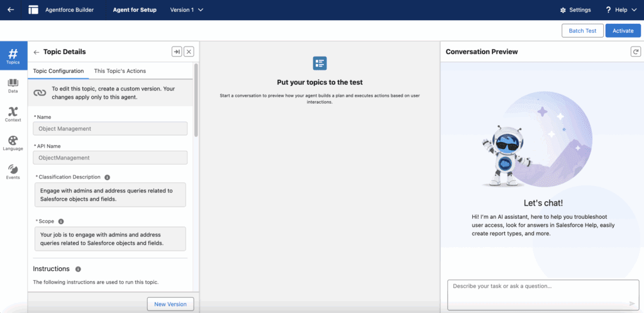Open the Events sidebar panel

[13, 172]
